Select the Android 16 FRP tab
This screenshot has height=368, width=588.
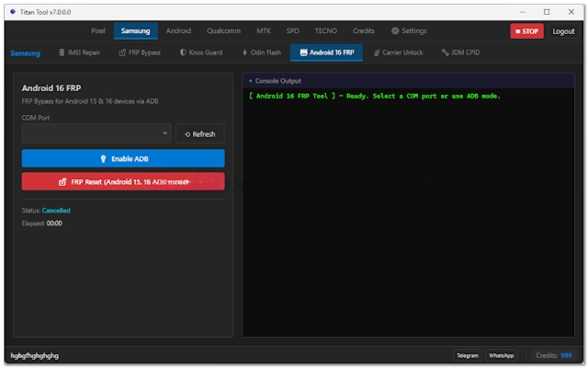[x=326, y=53]
